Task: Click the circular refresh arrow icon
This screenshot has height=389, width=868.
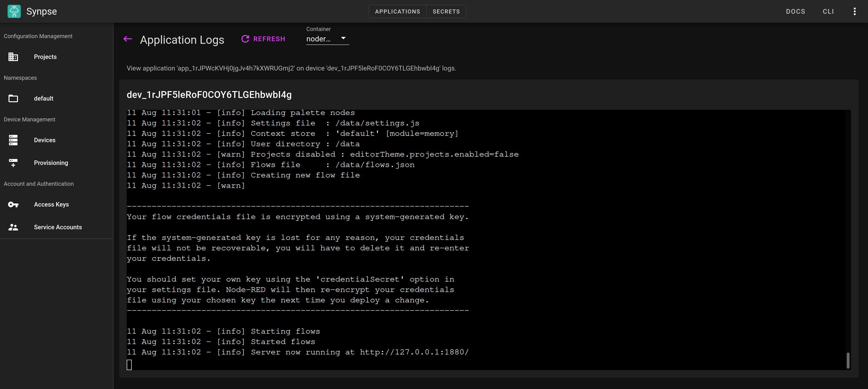Action: tap(245, 39)
